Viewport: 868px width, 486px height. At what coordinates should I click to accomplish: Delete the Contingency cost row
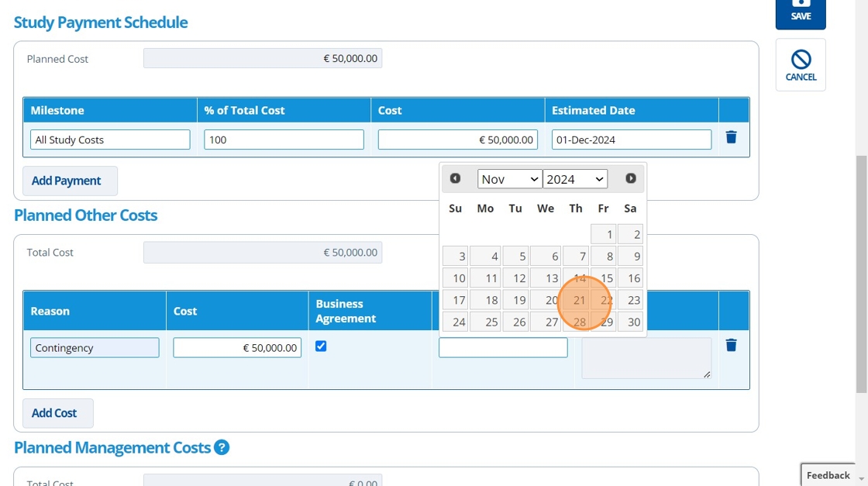click(731, 346)
